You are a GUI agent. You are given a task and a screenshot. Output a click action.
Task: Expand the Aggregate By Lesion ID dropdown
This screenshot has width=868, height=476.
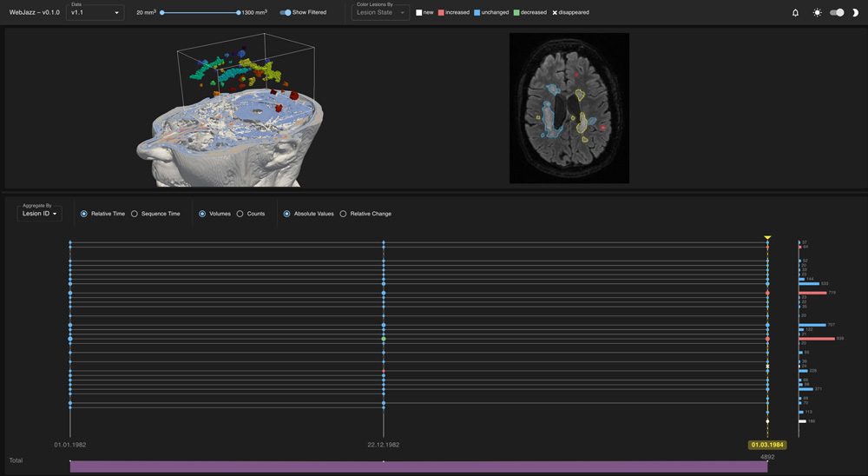[x=40, y=214]
